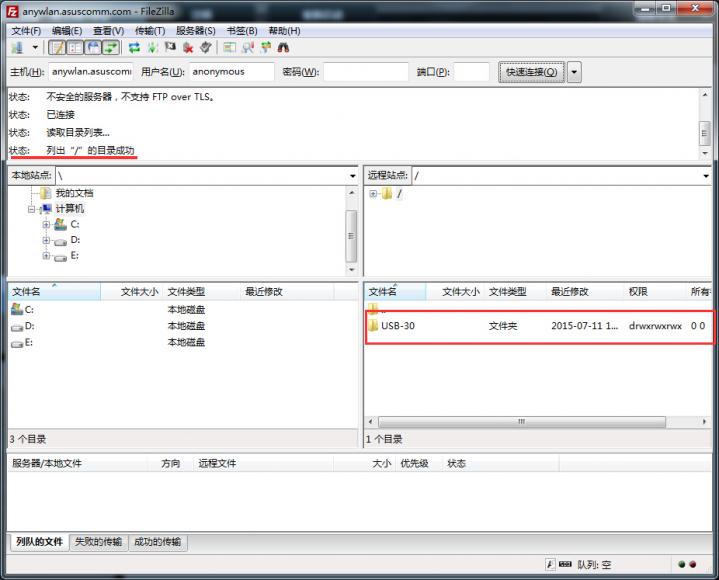The width and height of the screenshot is (719, 580).
Task: Toggle local directory tree display
Action: (x=75, y=48)
